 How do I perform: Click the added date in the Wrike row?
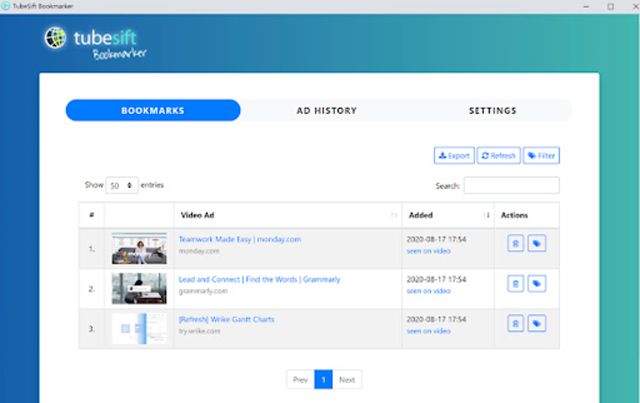pyautogui.click(x=436, y=319)
